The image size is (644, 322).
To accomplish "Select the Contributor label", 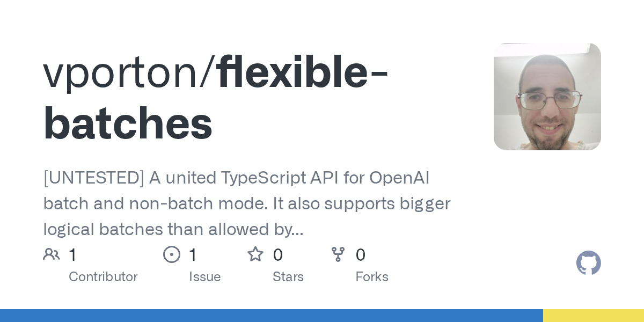I will click(103, 277).
